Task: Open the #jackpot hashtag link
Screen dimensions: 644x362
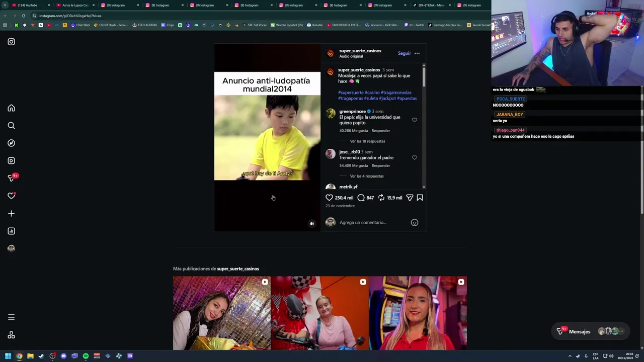Action: (387, 99)
